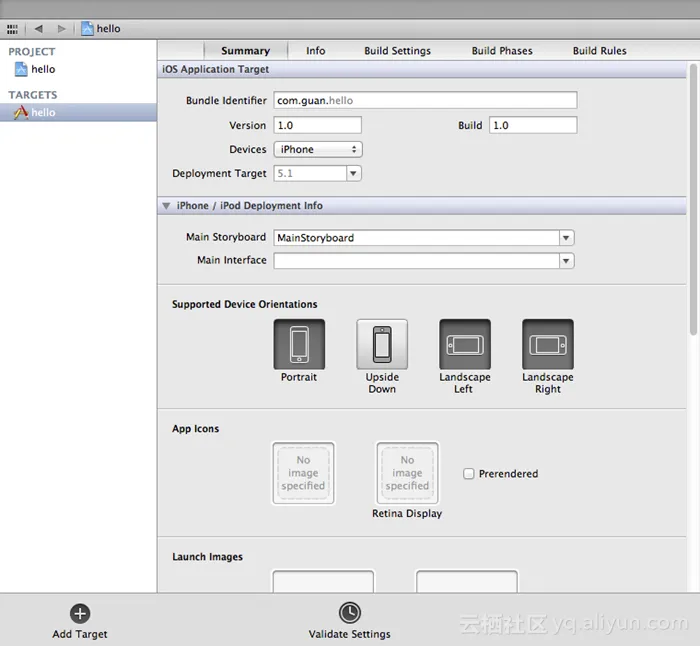Open the Build Phases tab
Image resolution: width=700 pixels, height=646 pixels.
pyautogui.click(x=502, y=50)
